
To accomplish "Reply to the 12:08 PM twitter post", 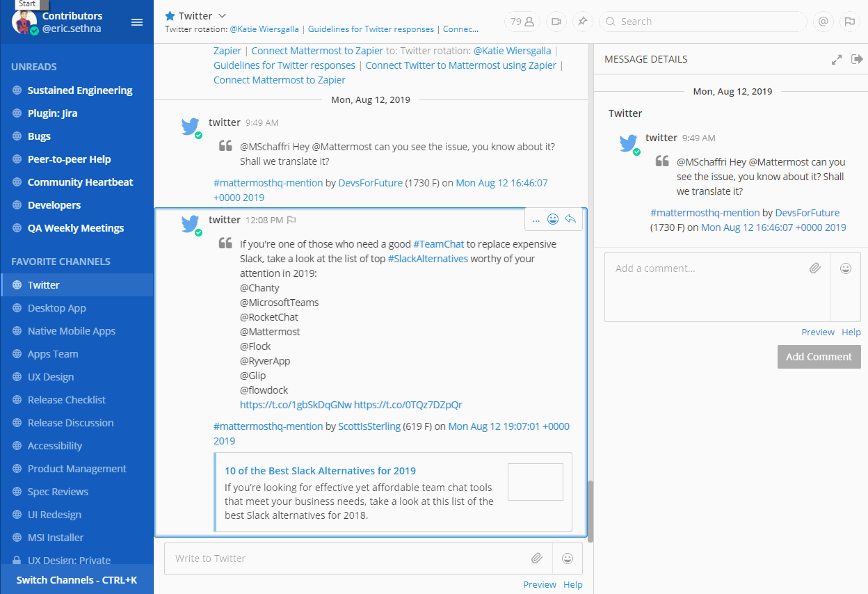I will point(570,219).
